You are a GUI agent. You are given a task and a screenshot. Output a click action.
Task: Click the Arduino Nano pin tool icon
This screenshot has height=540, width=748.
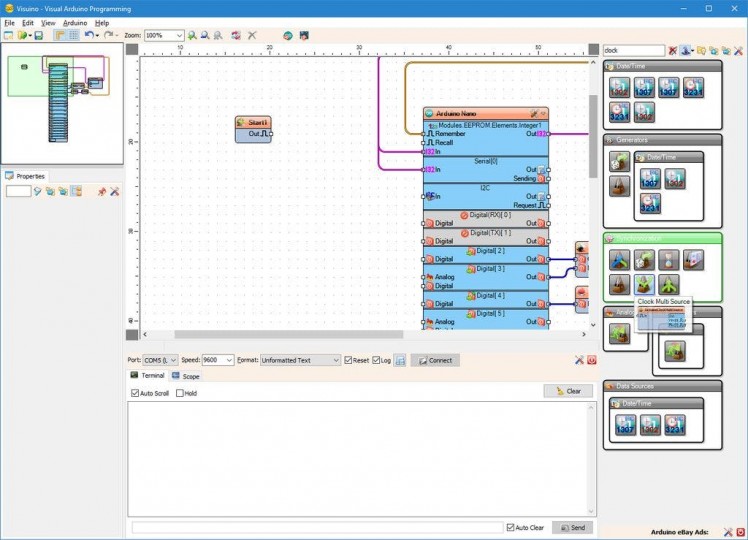535,114
